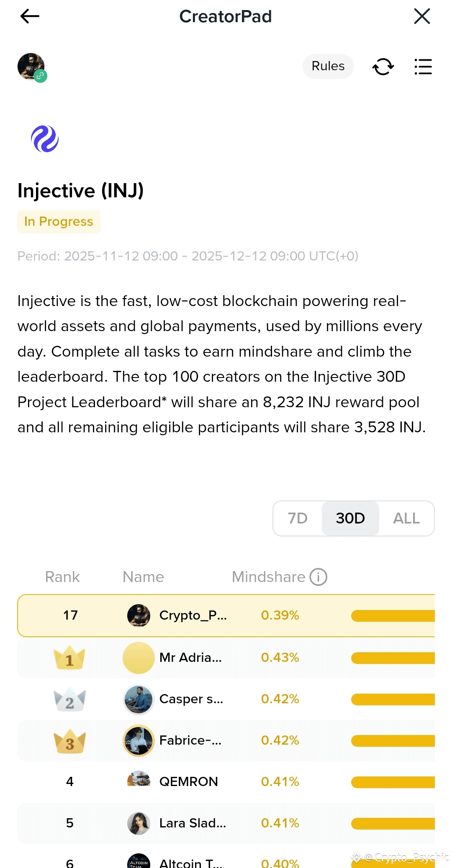
Task: Open Mr Adria... rank 1 profile
Action: [x=190, y=658]
